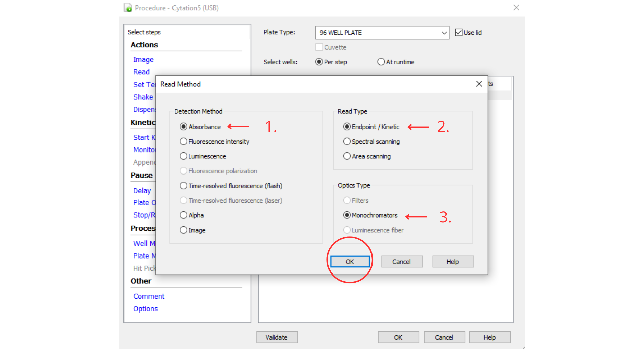Cancel the Read Method dialog
Screen dimensions: 644x349
coord(402,262)
